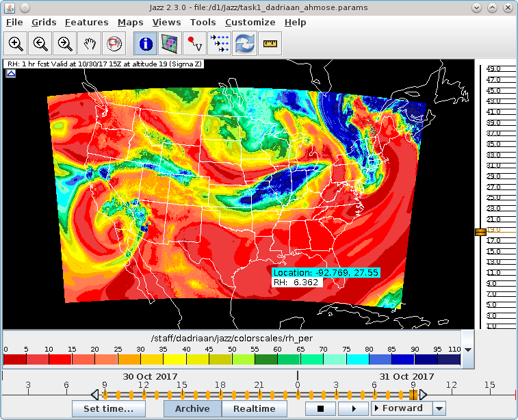
Task: Toggle the blue info inspector button
Action: coord(144,44)
